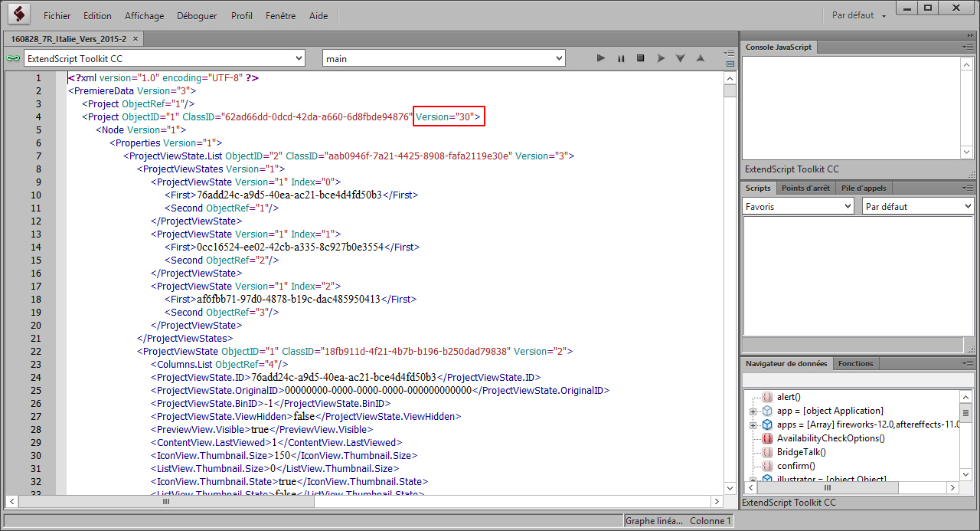Click the editor horizontal scroll left arrow

[11, 502]
